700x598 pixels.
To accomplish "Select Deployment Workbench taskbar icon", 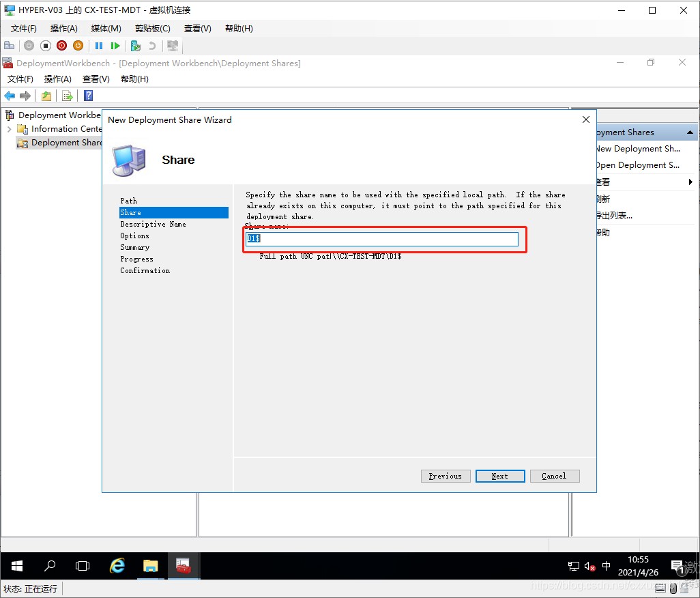I will click(184, 566).
